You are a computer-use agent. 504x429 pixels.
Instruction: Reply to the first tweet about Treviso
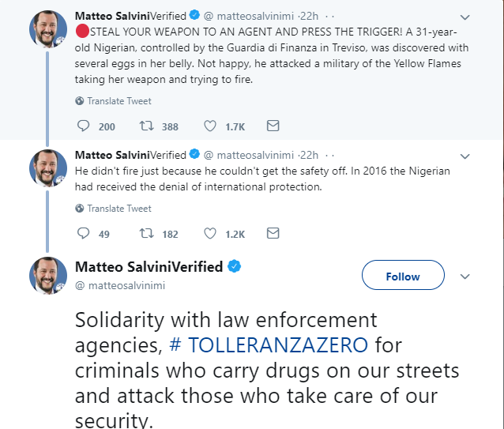[85, 126]
